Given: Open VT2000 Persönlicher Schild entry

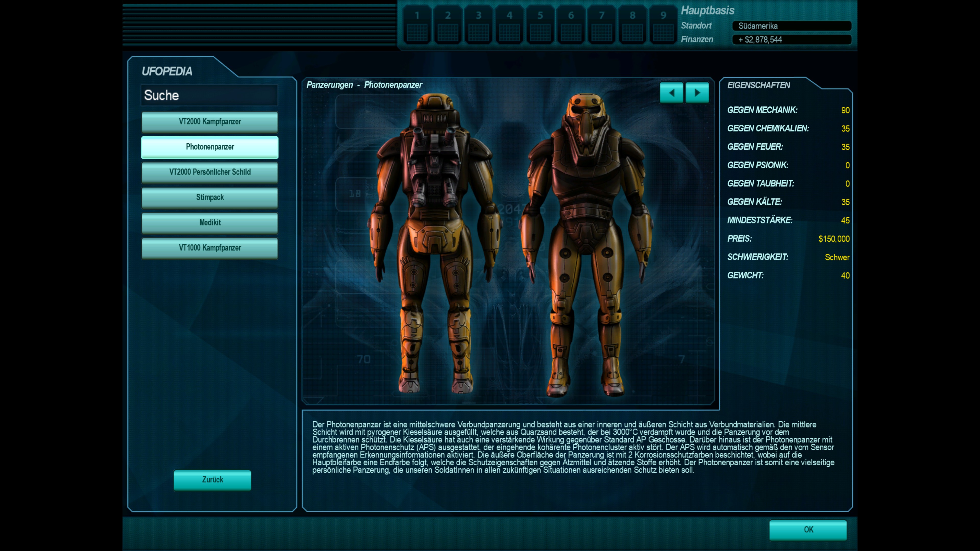Looking at the screenshot, I should click(210, 172).
